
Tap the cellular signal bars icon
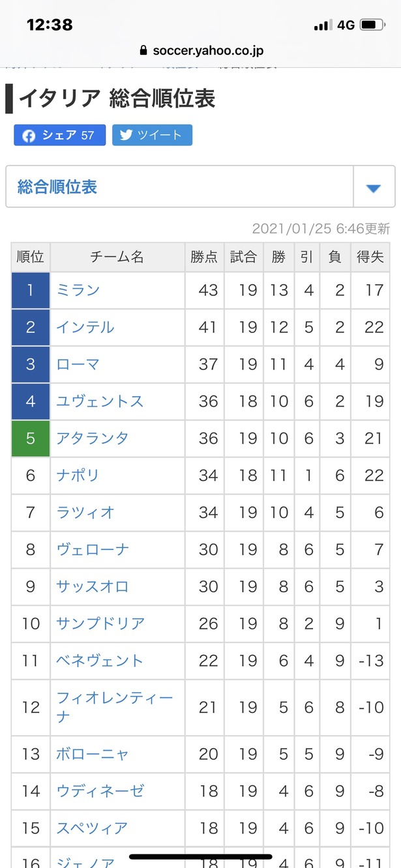tap(323, 25)
